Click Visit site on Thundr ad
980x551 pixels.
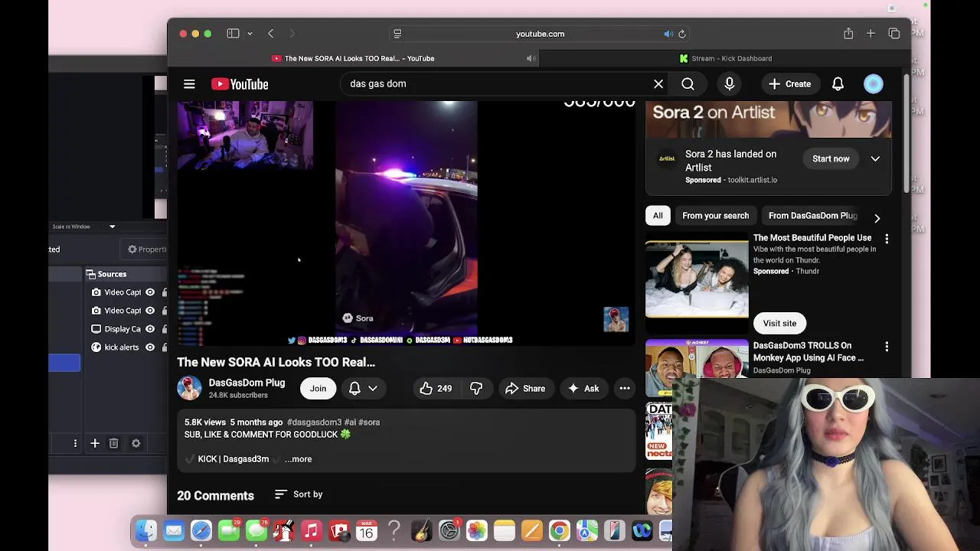pyautogui.click(x=779, y=323)
